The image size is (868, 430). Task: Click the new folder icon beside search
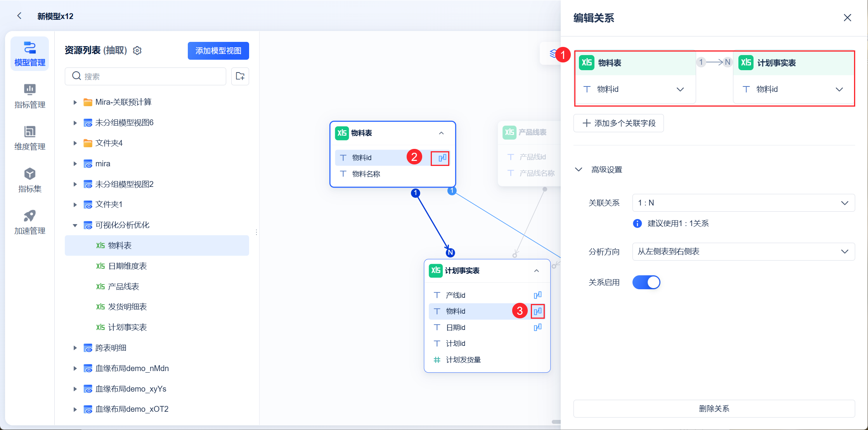click(240, 76)
